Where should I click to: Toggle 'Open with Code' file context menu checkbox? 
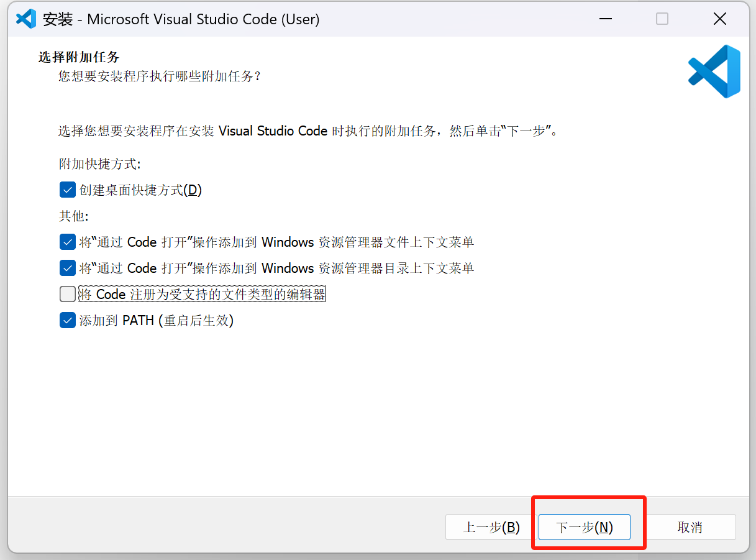pos(68,242)
